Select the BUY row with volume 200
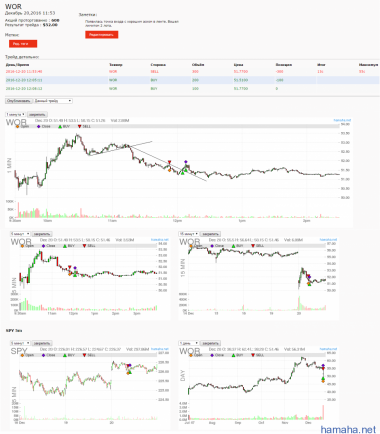 pos(192,80)
